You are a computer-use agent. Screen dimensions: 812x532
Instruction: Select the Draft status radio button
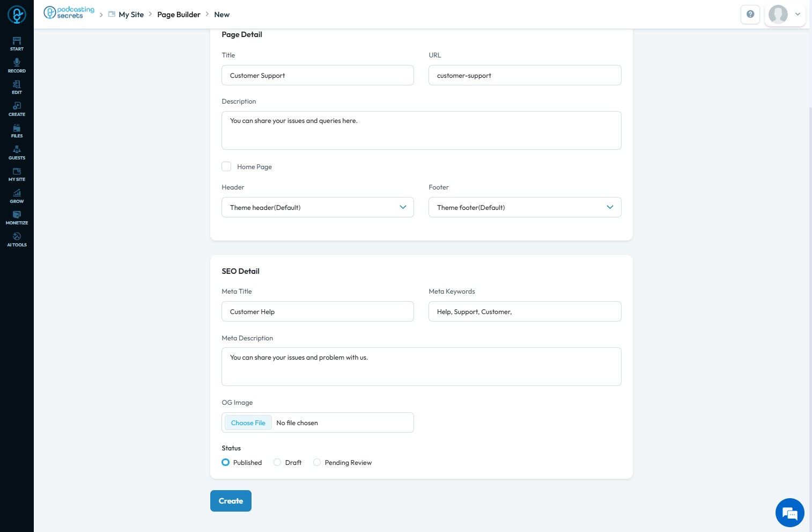click(x=277, y=462)
